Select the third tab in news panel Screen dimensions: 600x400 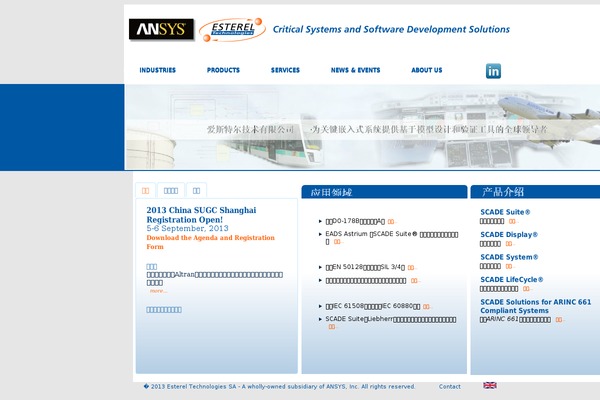pyautogui.click(x=196, y=191)
